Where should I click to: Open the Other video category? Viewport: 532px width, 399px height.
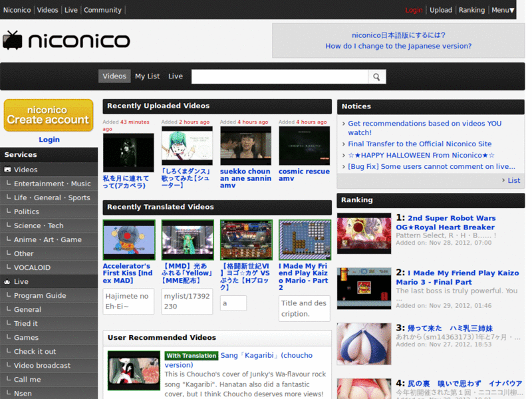(x=49, y=253)
